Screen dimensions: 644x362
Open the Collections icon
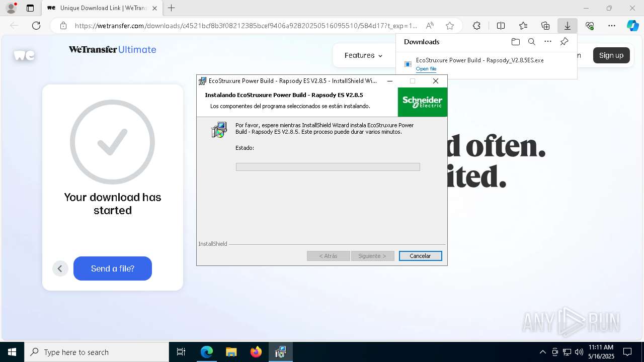click(x=545, y=26)
